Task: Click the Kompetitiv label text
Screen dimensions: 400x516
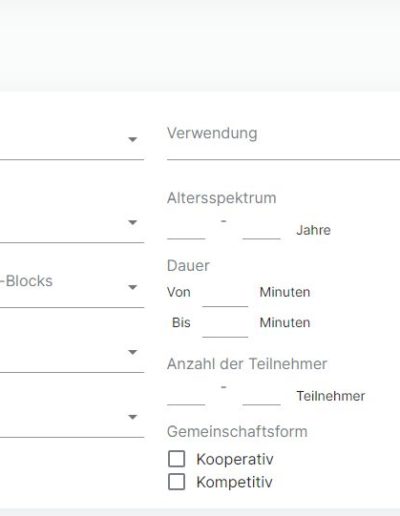Action: click(234, 482)
